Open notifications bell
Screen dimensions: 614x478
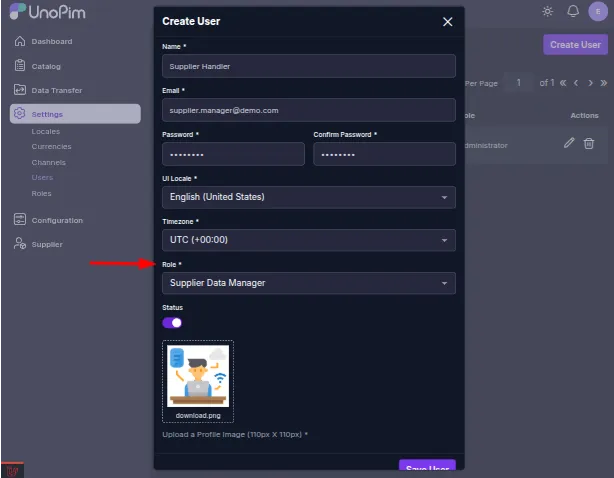[x=573, y=11]
